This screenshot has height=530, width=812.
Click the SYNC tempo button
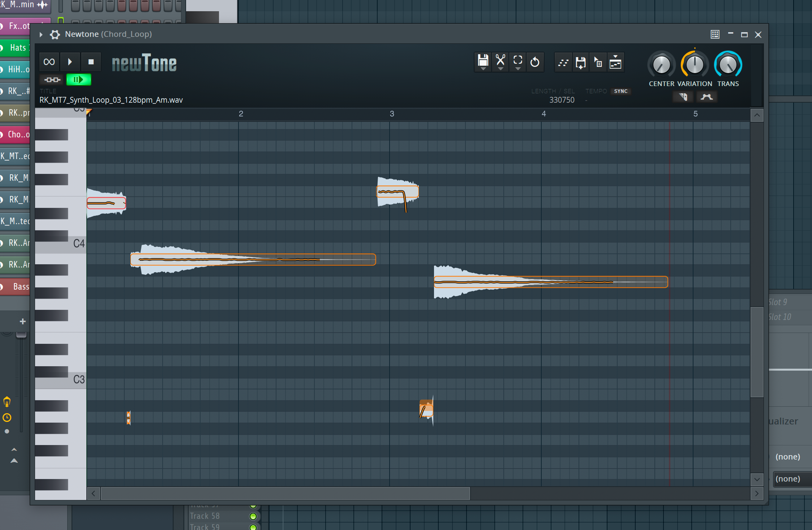621,91
